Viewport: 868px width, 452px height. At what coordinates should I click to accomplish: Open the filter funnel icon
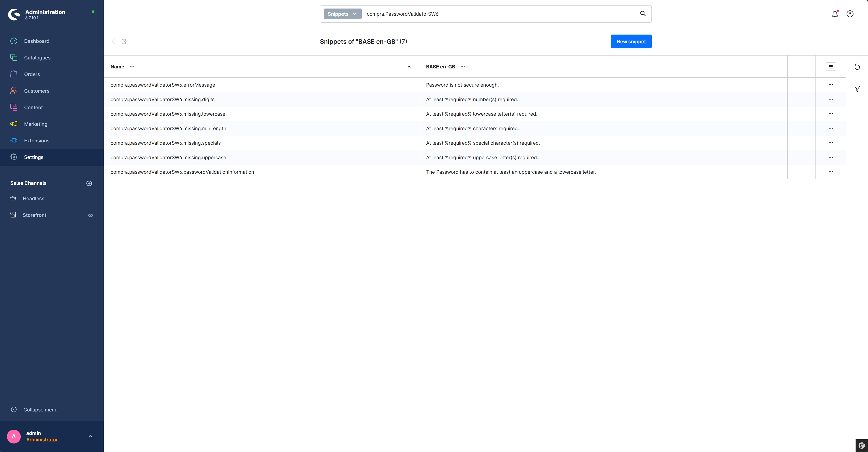click(857, 89)
